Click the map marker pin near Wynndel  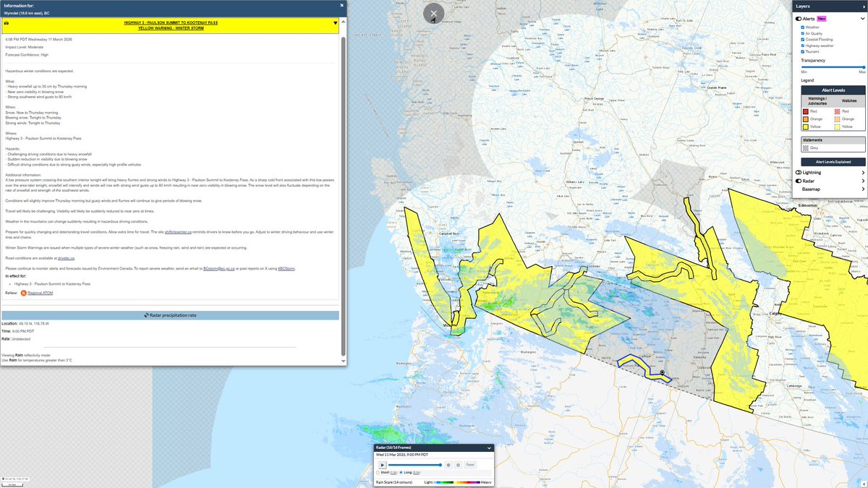coord(663,372)
